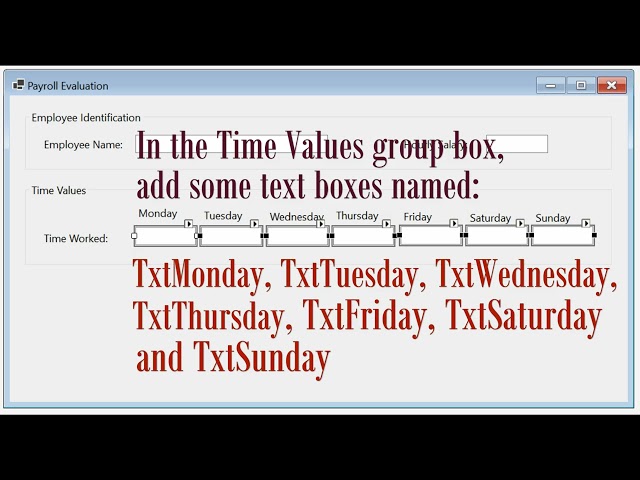Select the Tuesday label

(223, 216)
